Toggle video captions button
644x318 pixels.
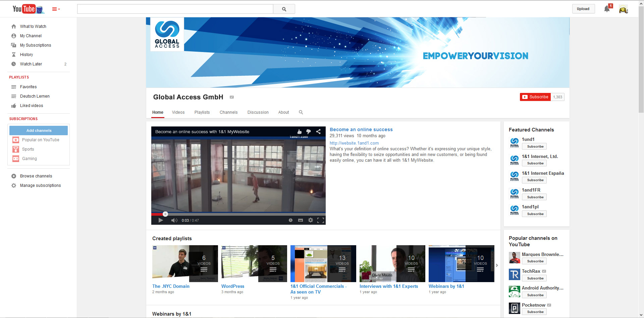point(301,220)
